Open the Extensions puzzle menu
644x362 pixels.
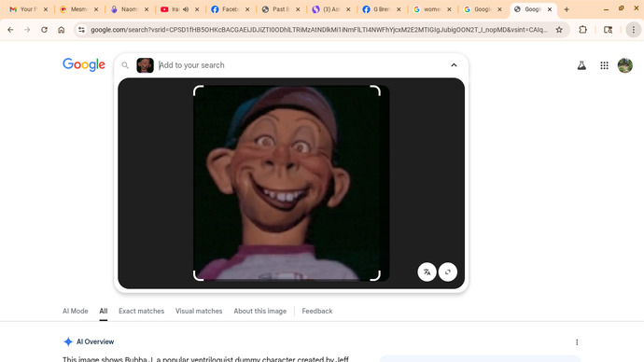(582, 30)
